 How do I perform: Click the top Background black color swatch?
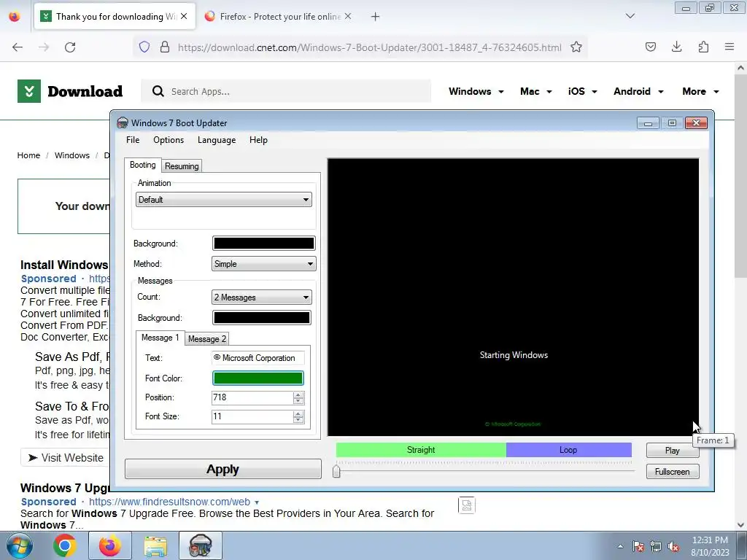263,244
